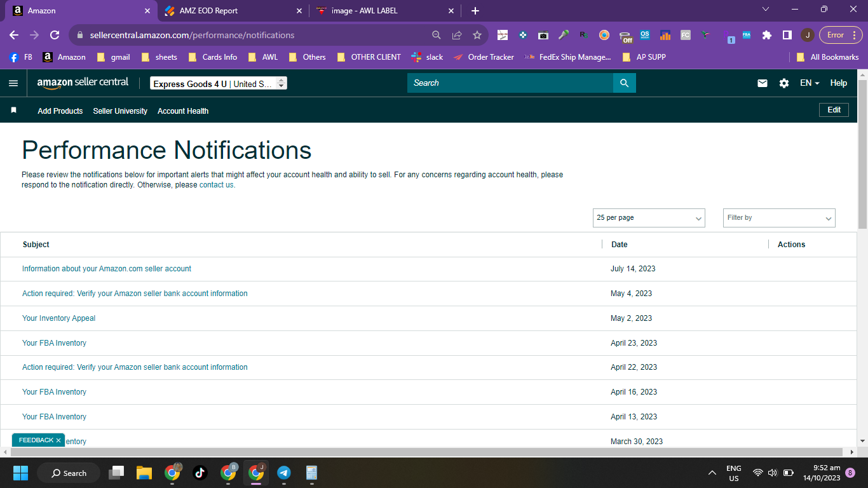
Task: Click the Help link in header
Action: click(x=839, y=83)
